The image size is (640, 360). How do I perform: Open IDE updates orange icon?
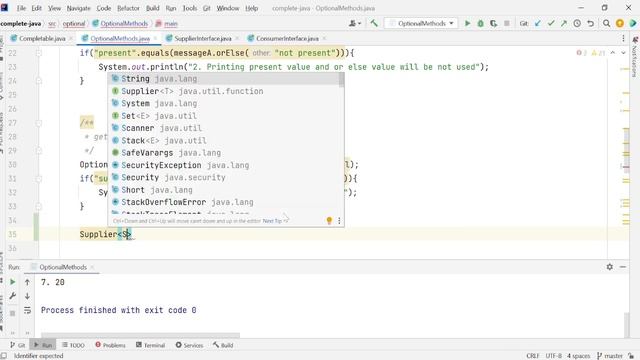[x=620, y=24]
